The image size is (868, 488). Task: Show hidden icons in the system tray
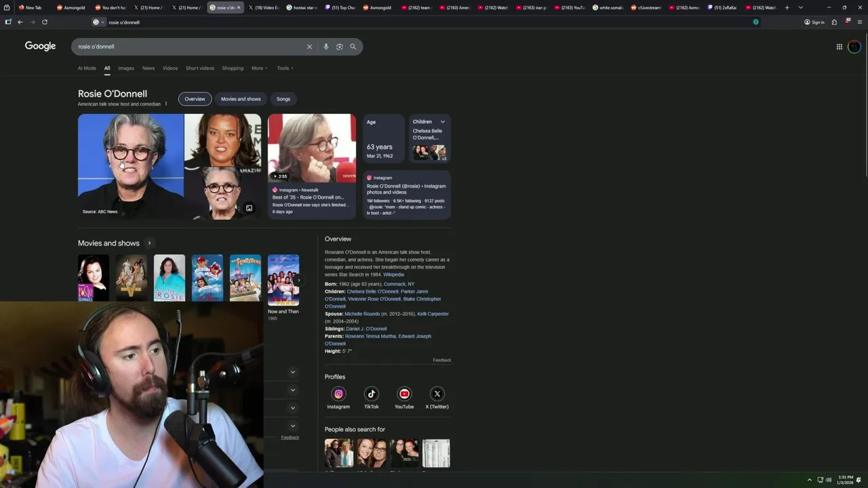tap(809, 480)
